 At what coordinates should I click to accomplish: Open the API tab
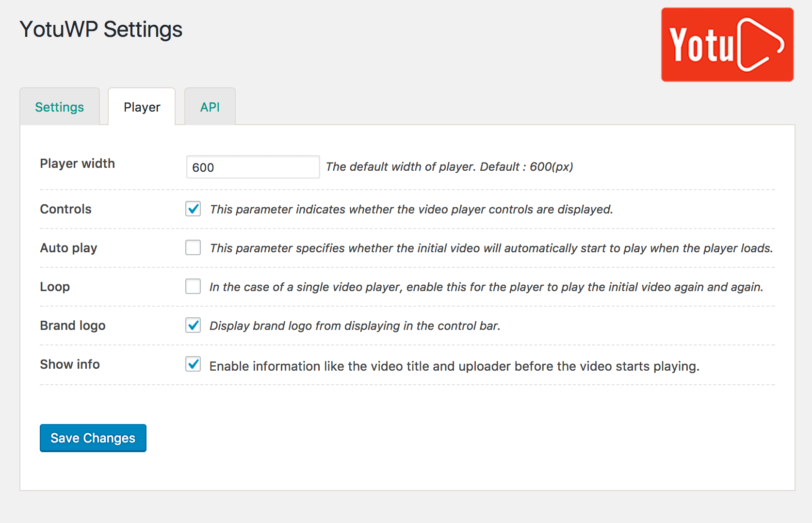coord(210,107)
